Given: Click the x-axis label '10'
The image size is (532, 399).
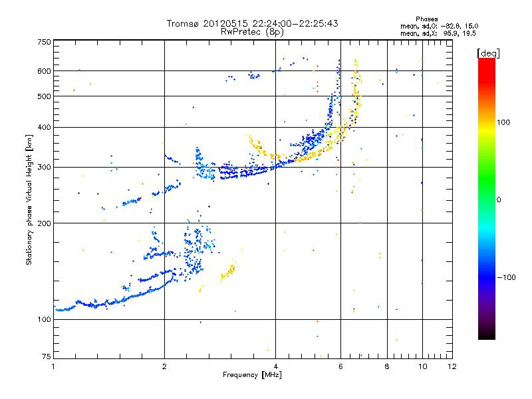Looking at the screenshot, I should 422,366.
